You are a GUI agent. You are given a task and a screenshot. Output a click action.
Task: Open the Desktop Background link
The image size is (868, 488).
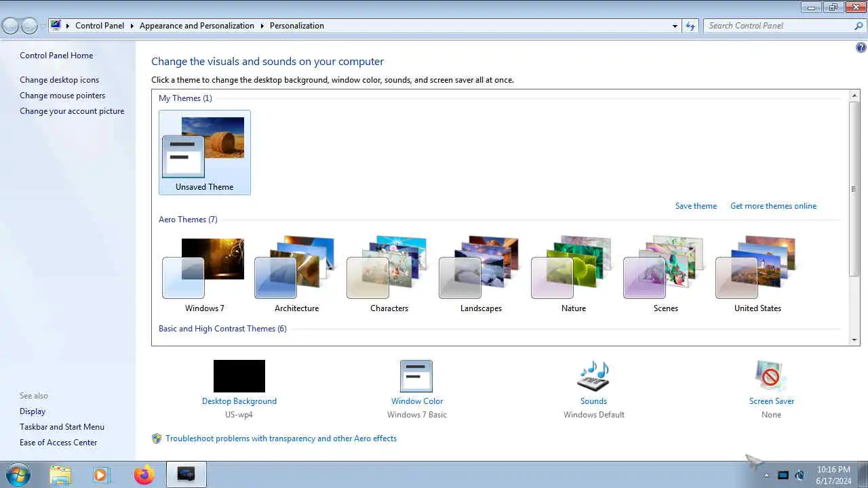point(239,401)
